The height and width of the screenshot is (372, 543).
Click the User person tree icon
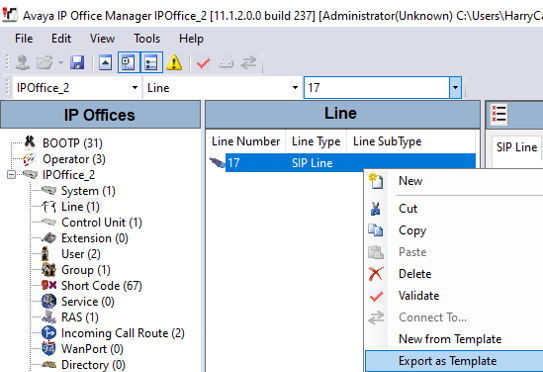click(x=45, y=254)
